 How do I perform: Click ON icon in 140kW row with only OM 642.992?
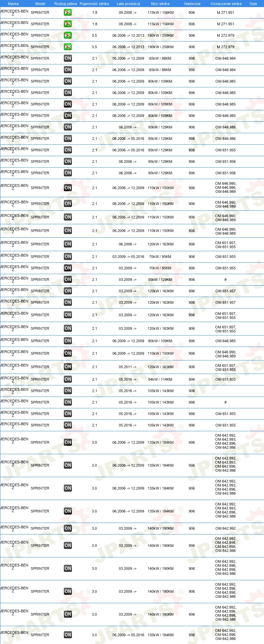(68, 528)
